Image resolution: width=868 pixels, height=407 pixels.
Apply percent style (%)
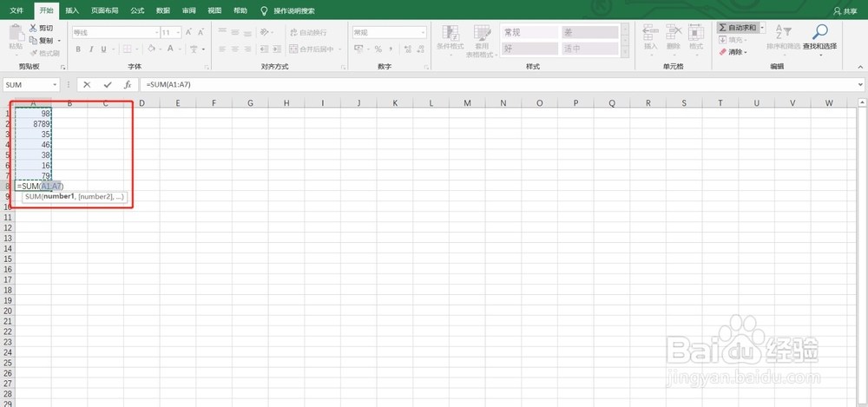(x=378, y=49)
